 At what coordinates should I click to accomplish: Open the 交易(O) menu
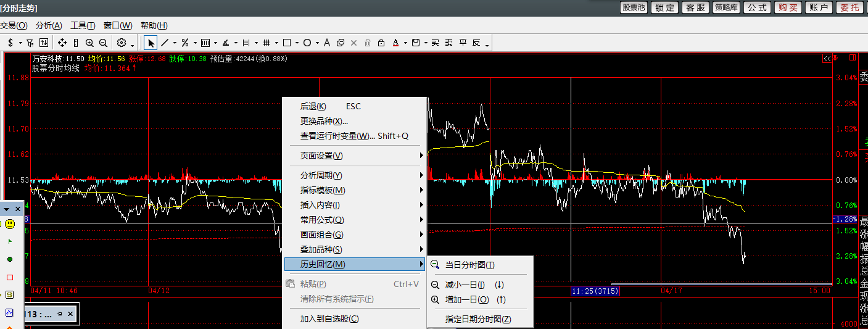pos(14,25)
